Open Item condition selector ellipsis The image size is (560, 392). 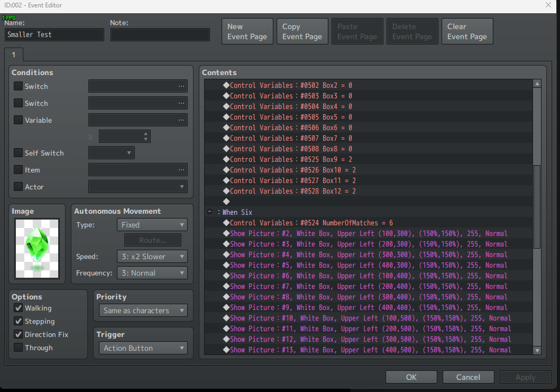click(x=181, y=170)
